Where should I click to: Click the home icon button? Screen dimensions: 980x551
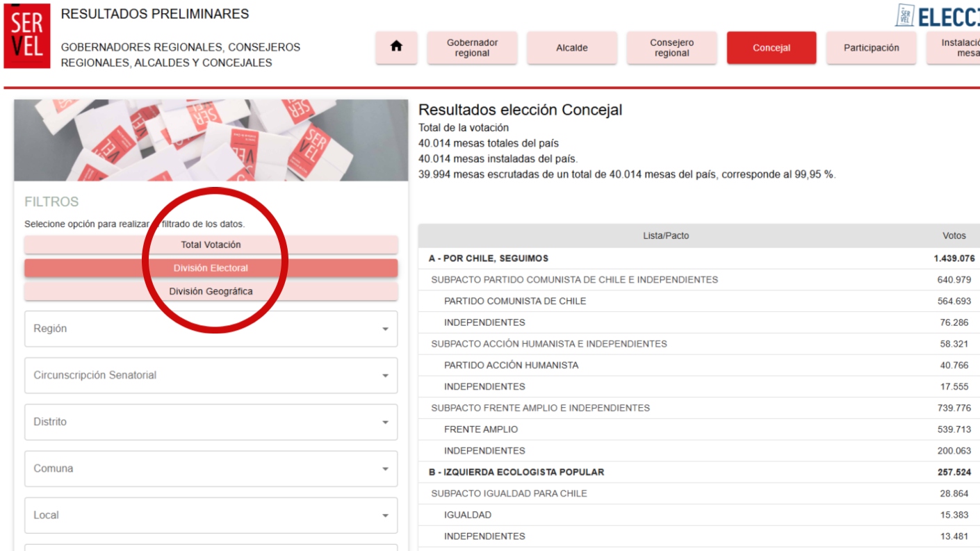396,47
